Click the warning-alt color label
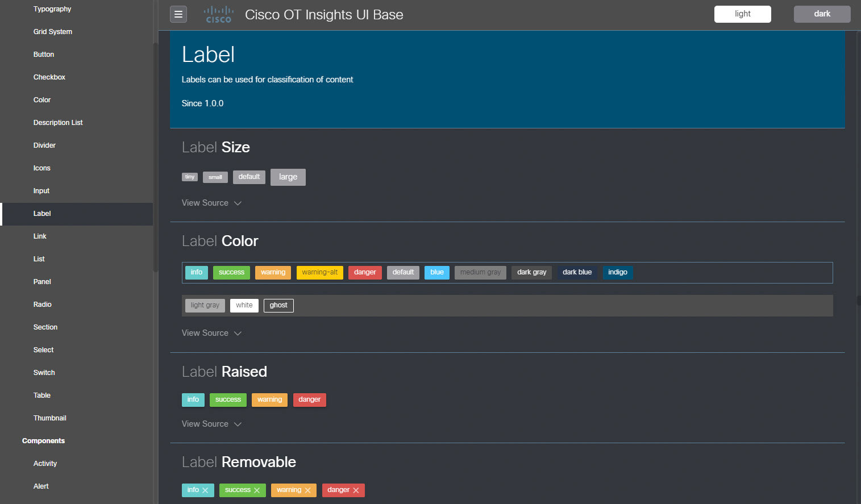 320,273
